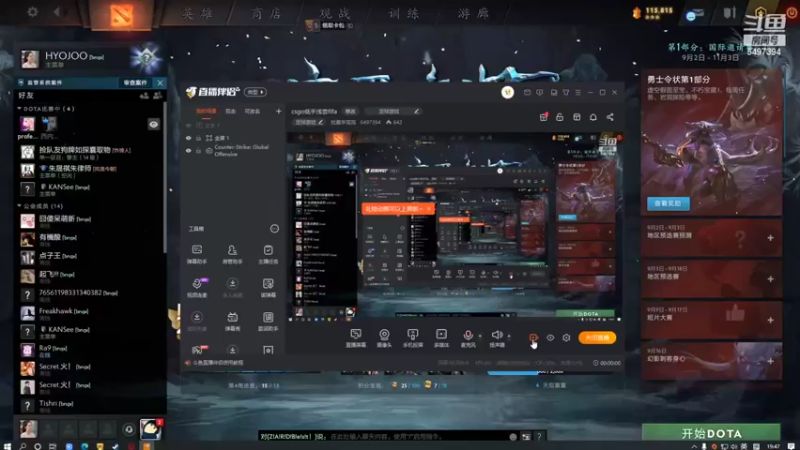The width and height of the screenshot is (800, 450).
Task: Open the screen capture source in streaming toolbar
Action: (356, 338)
